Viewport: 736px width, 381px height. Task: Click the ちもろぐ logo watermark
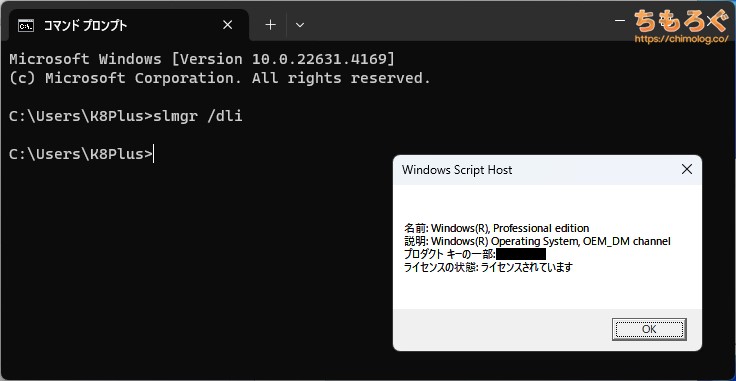[x=681, y=21]
